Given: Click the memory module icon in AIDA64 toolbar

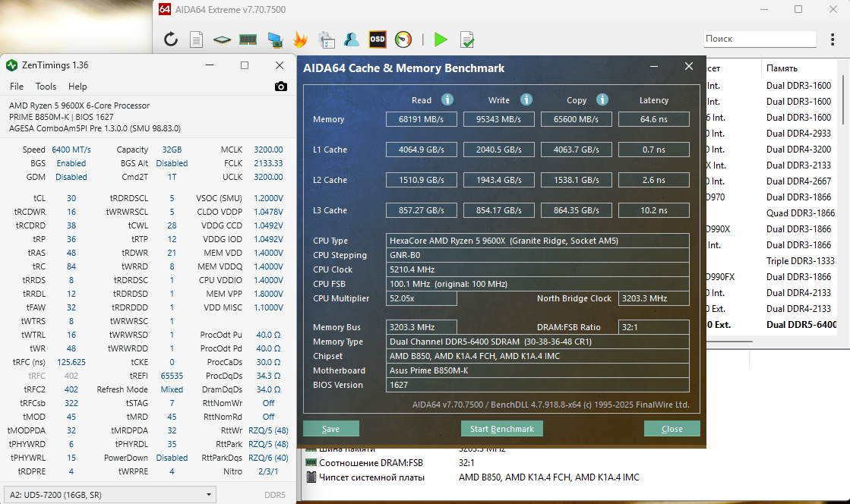Looking at the screenshot, I should click(248, 39).
